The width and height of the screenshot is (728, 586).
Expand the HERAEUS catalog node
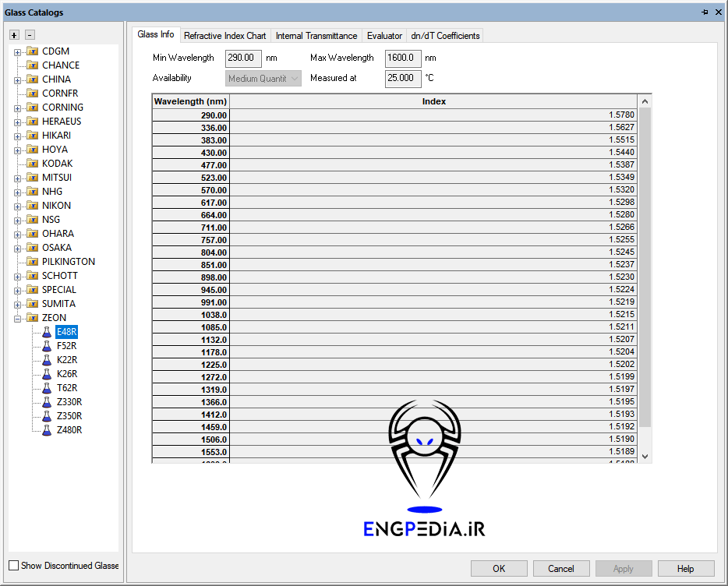coord(17,122)
